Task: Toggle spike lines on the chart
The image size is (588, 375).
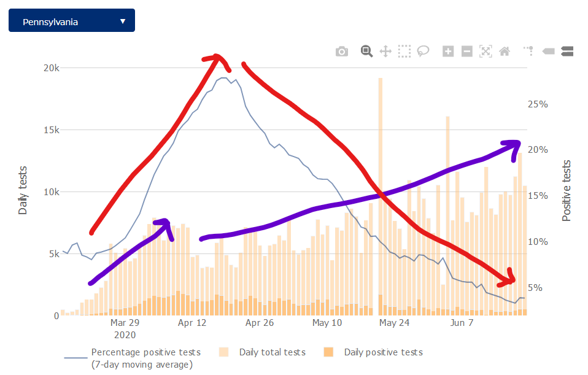Action: click(529, 52)
